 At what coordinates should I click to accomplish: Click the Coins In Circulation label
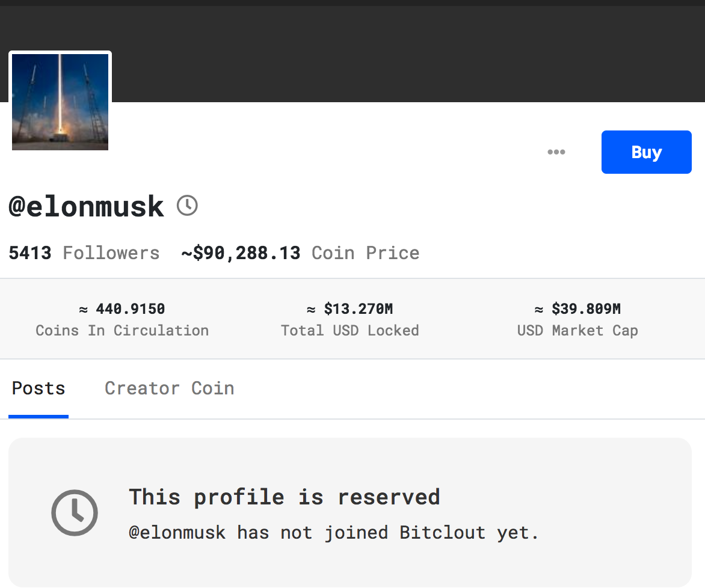(122, 331)
